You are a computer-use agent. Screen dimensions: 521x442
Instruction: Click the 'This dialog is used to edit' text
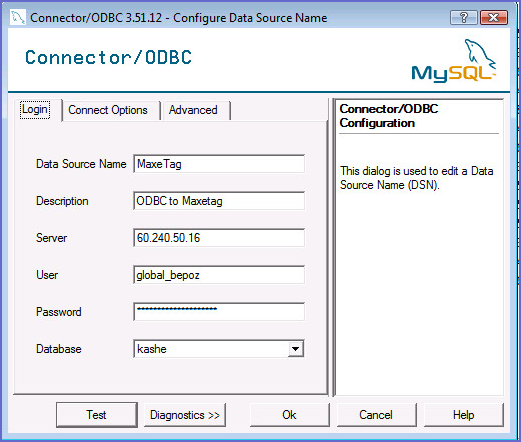[417, 178]
